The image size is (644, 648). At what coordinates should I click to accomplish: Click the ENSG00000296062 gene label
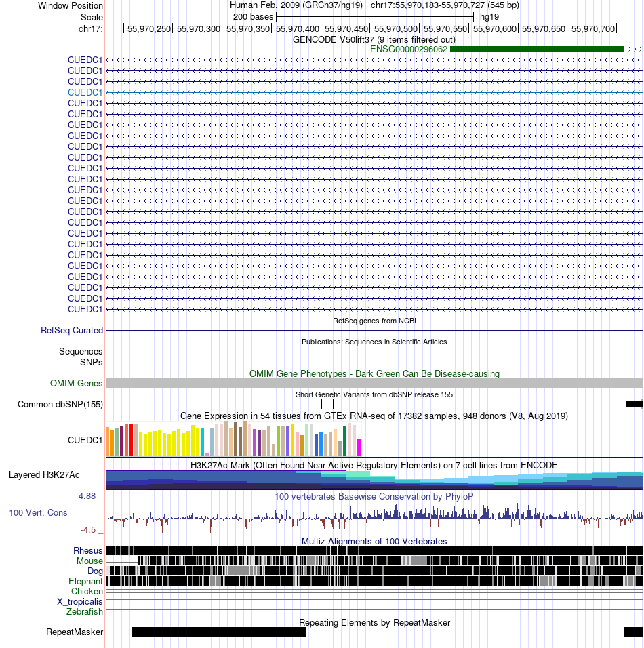point(408,49)
